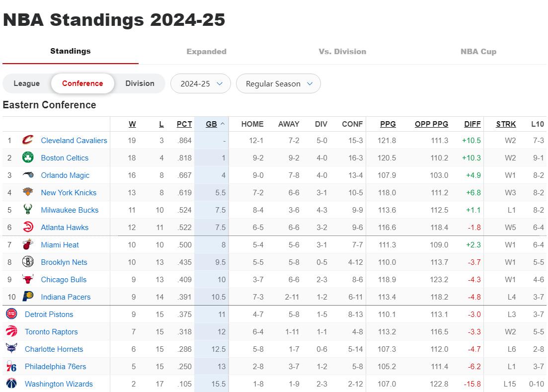548x392 pixels.
Task: Open the Miami Heat team link
Action: 60,245
